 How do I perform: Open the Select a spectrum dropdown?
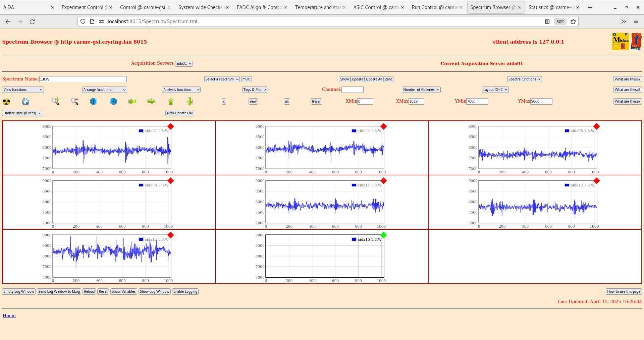pyautogui.click(x=222, y=79)
